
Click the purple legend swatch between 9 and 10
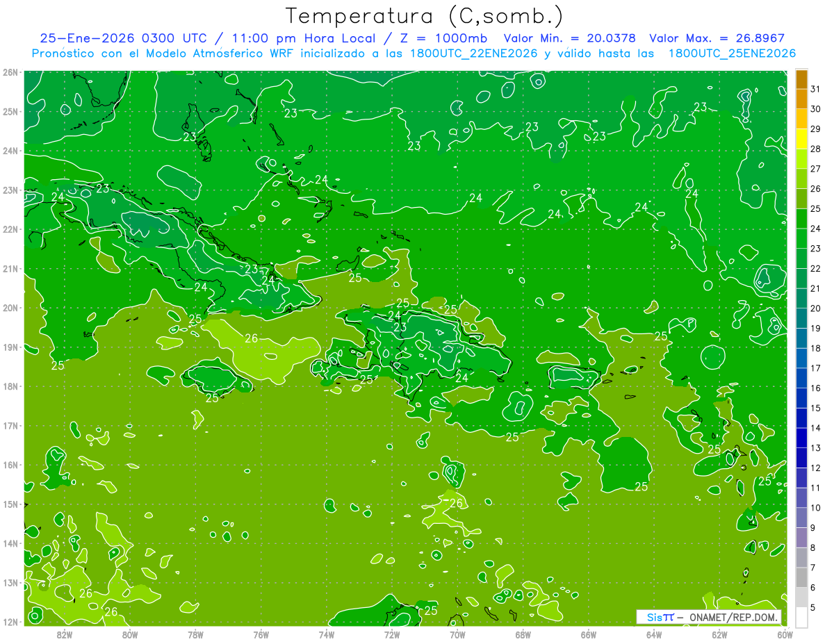[x=801, y=518]
